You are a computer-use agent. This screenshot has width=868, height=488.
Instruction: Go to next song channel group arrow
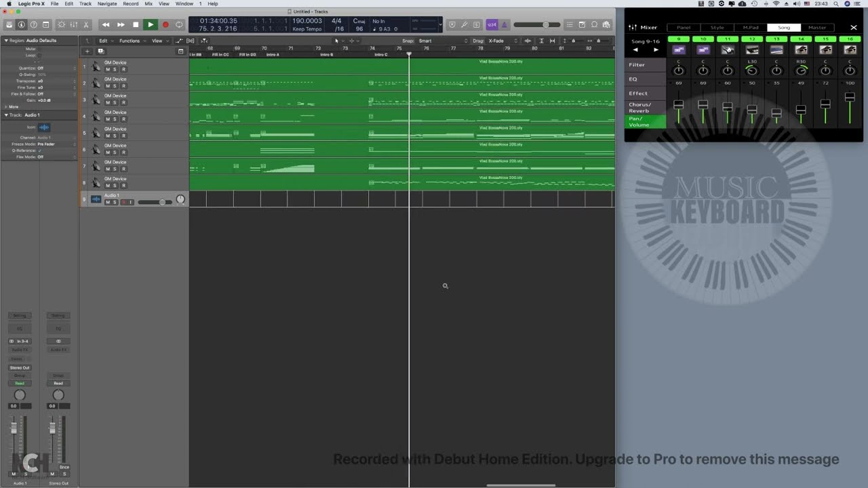[x=656, y=50]
